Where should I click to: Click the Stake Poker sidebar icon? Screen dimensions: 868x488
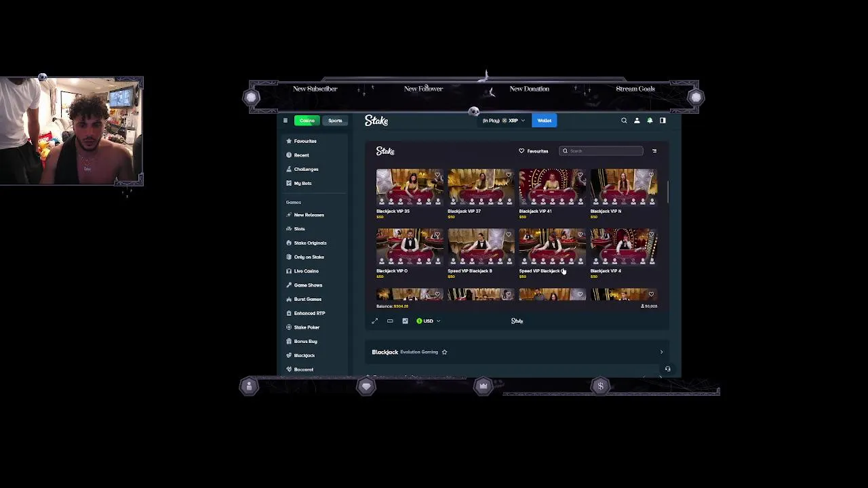pyautogui.click(x=289, y=327)
